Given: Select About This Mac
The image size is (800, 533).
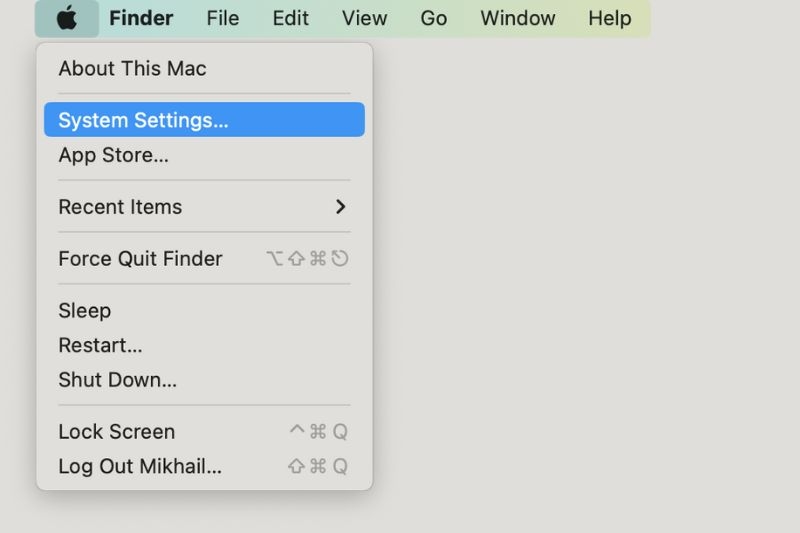Looking at the screenshot, I should tap(132, 69).
